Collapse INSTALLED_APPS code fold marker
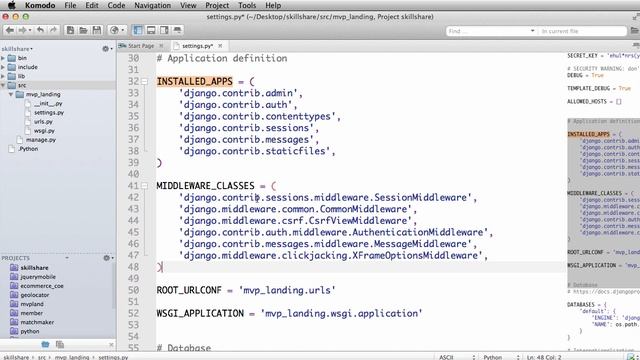The width and height of the screenshot is (640, 360). (x=144, y=82)
